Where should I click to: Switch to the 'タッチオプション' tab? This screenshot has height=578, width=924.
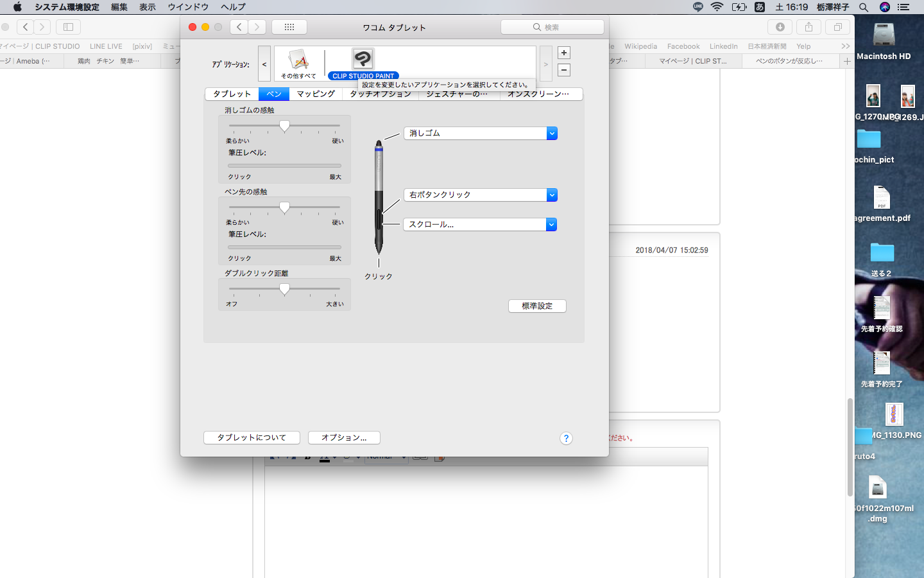(381, 94)
